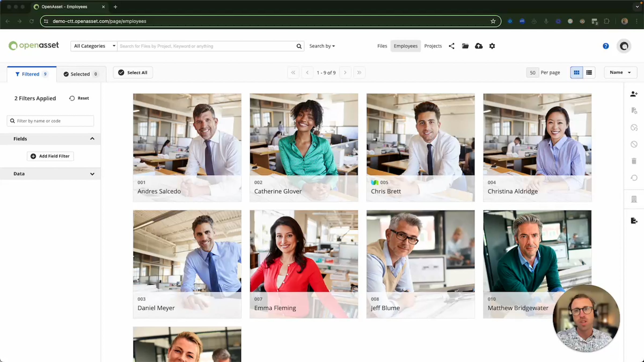Open Daniel Meyer employee card
This screenshot has height=362, width=644.
[x=187, y=264]
